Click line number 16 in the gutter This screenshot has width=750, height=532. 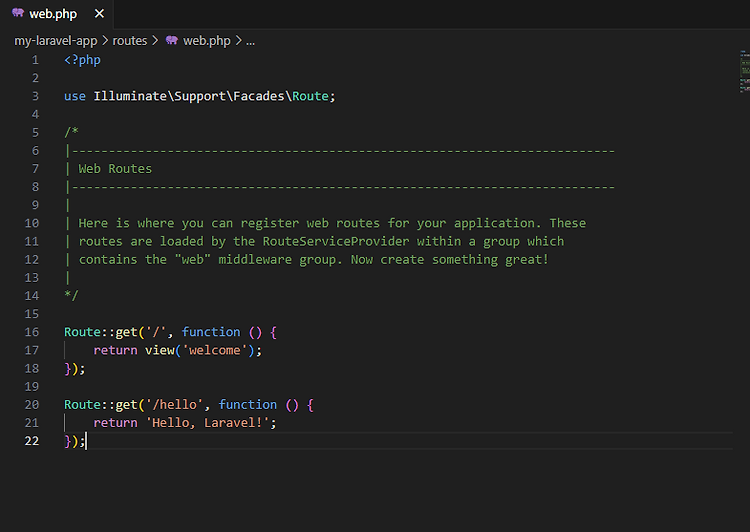tap(32, 332)
